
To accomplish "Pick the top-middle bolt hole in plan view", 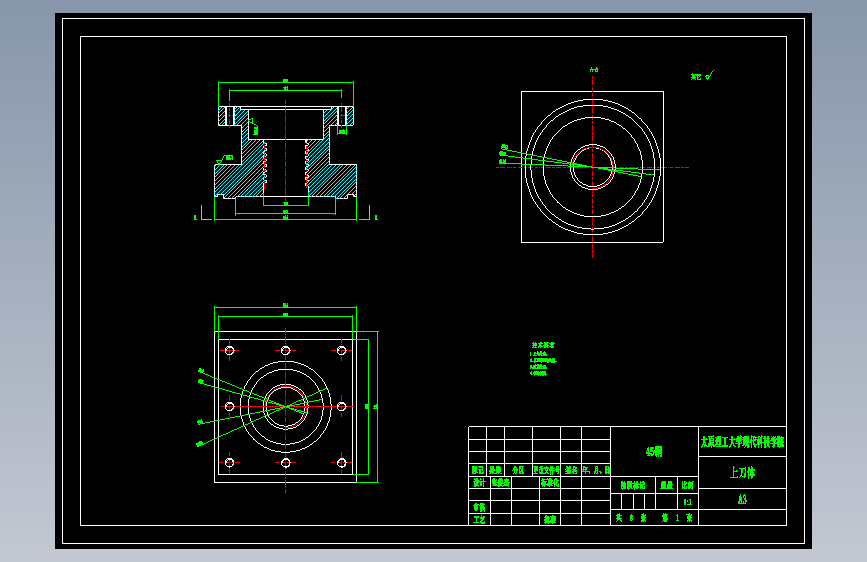I will (x=285, y=350).
